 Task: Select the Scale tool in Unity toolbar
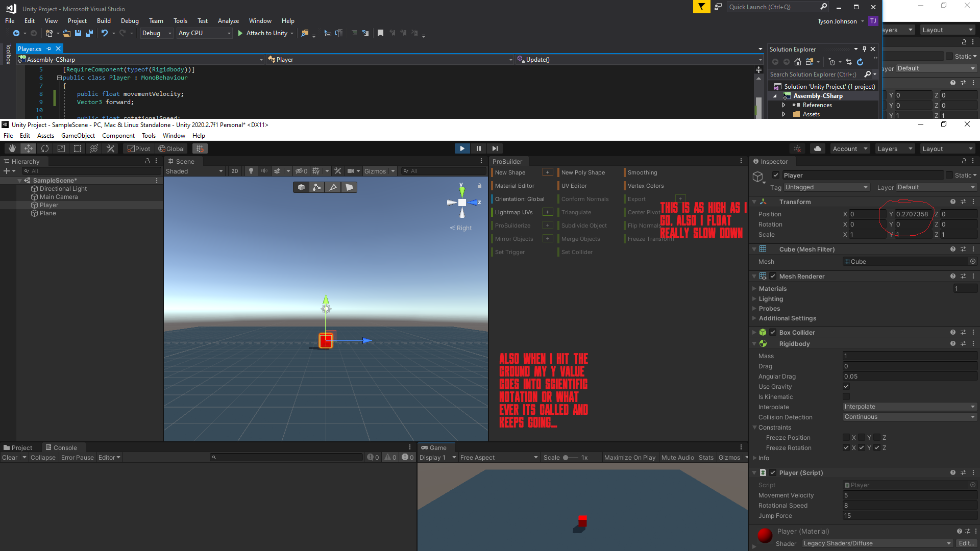point(61,148)
